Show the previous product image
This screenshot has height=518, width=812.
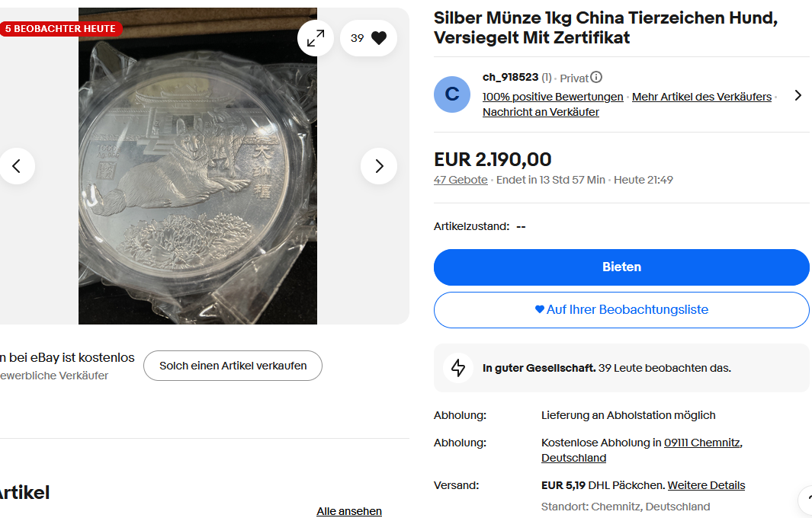tap(17, 165)
